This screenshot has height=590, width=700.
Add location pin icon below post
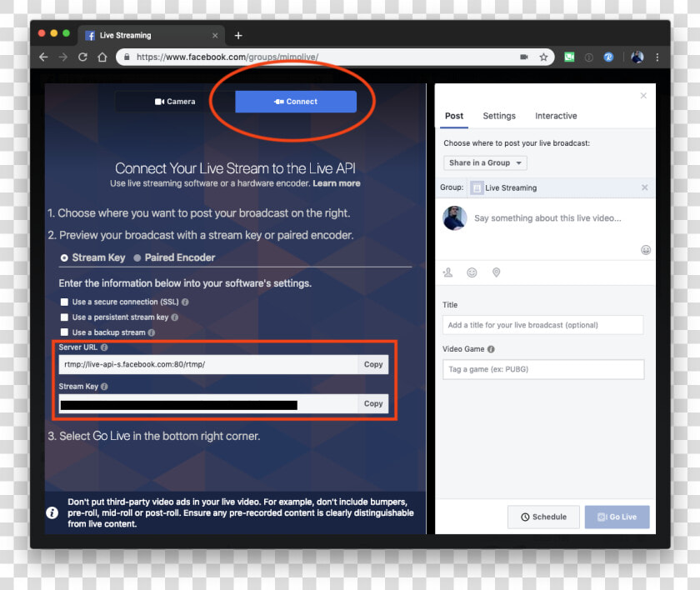496,272
